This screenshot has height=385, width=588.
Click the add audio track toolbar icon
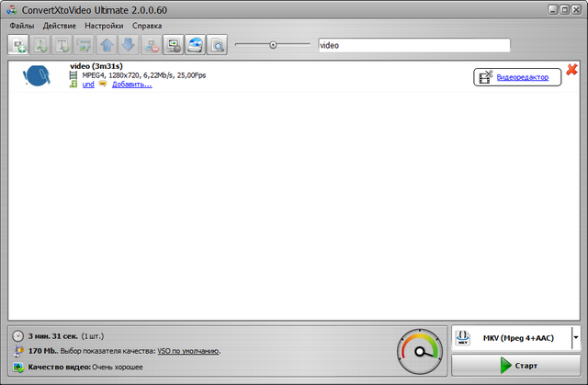(x=41, y=44)
